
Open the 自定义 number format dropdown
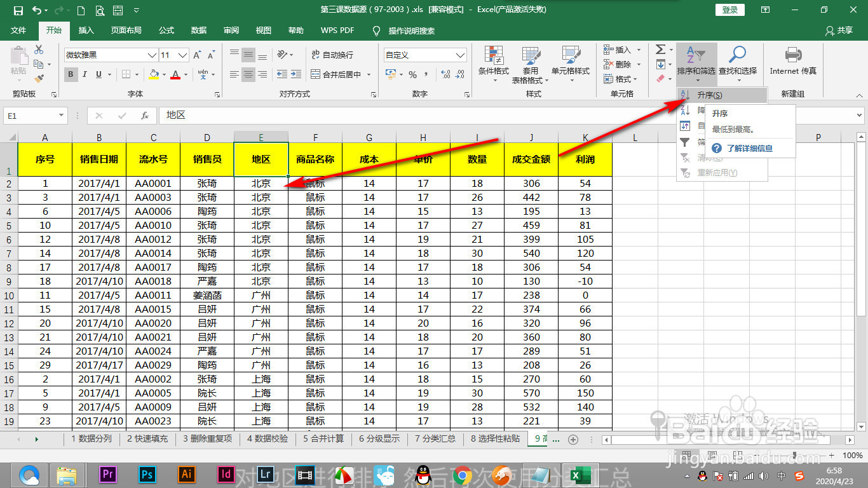pos(462,55)
